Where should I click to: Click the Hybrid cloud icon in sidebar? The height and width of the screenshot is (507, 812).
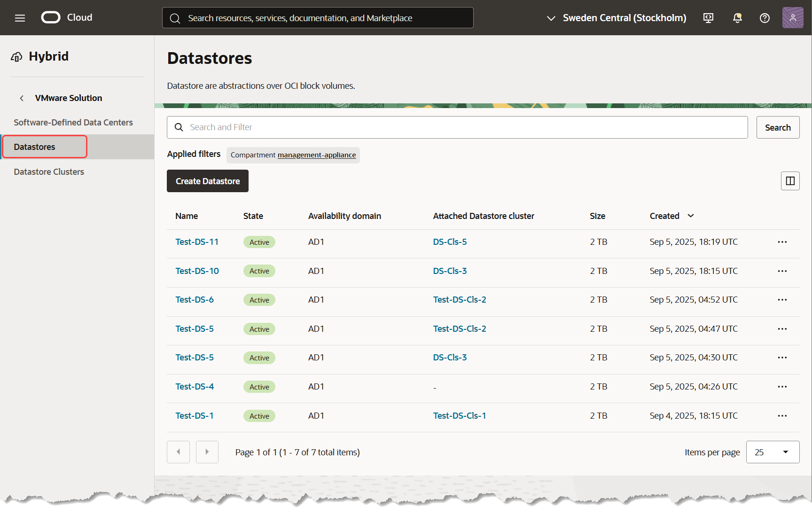tap(16, 56)
